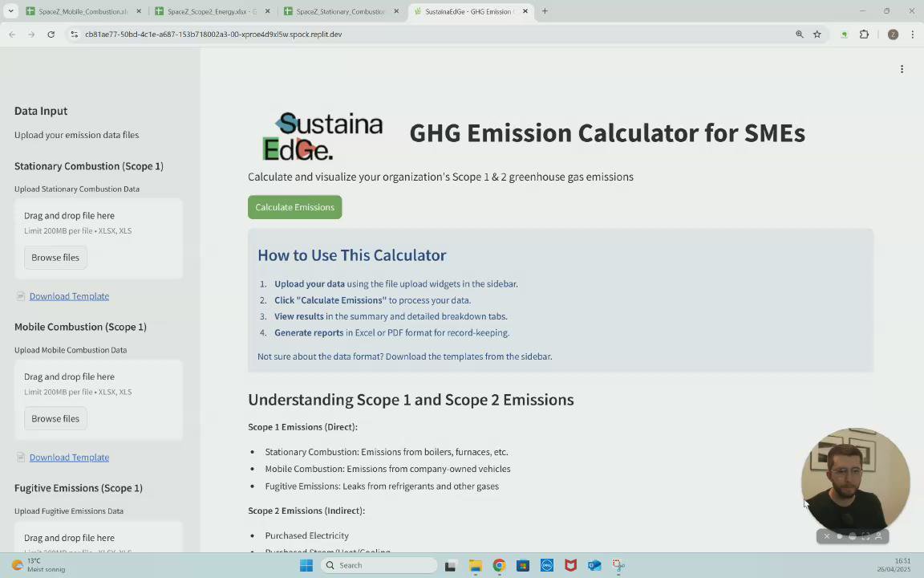Open the Streamlit three-dot main menu

click(x=902, y=69)
